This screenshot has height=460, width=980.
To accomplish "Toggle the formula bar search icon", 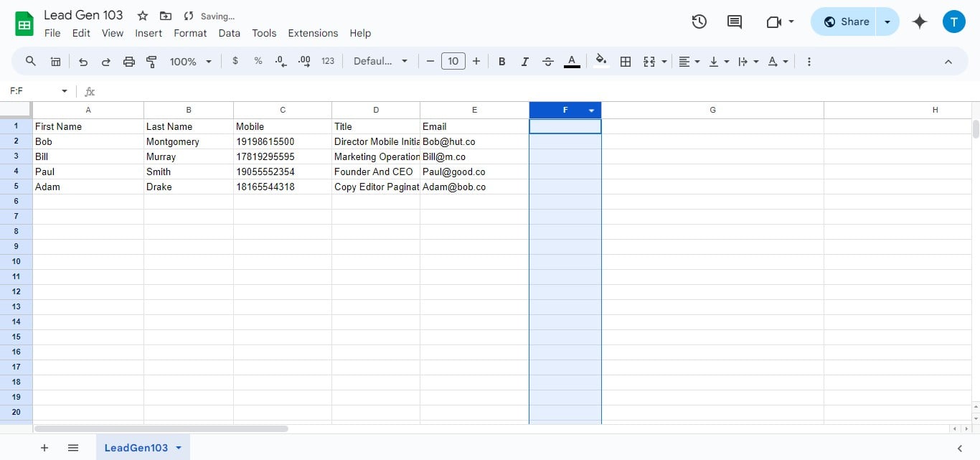I will [x=30, y=61].
